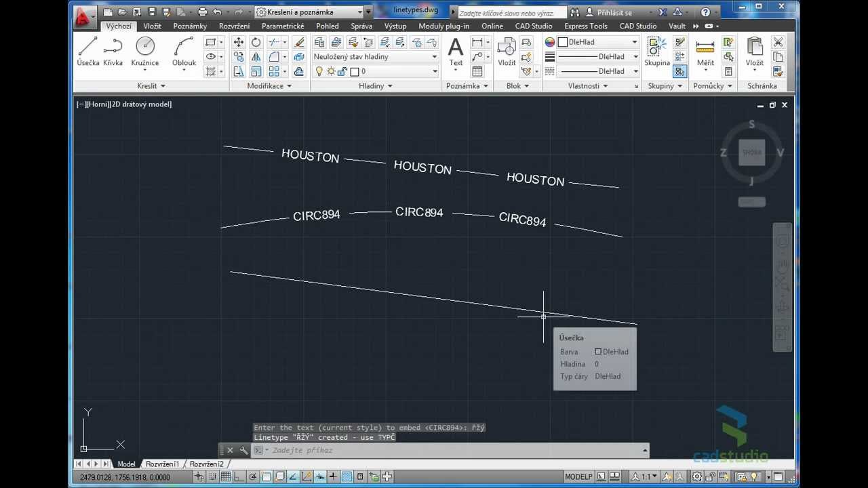This screenshot has width=868, height=488.
Task: Open the layer state dropdown Neuložený stav hladiny
Action: click(x=376, y=57)
